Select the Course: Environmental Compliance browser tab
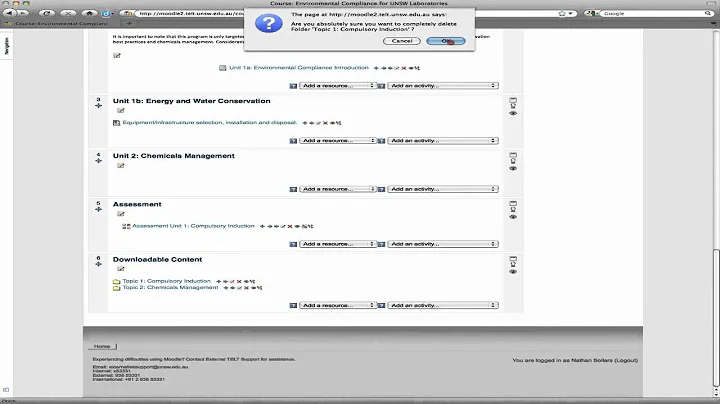The width and height of the screenshot is (720, 404). (x=61, y=23)
